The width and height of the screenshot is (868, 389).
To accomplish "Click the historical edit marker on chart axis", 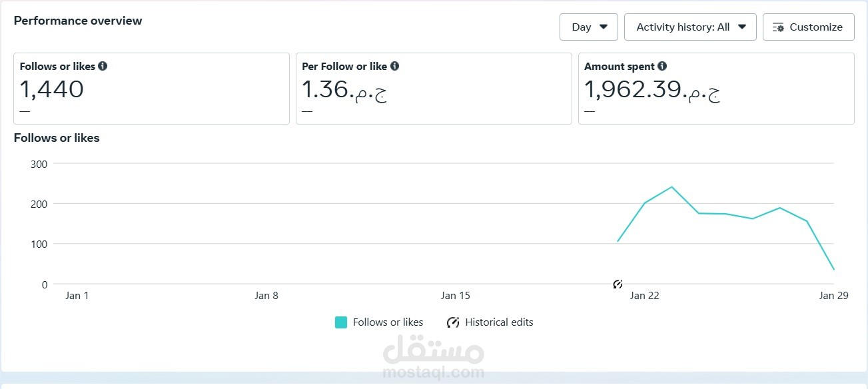I will tap(618, 284).
